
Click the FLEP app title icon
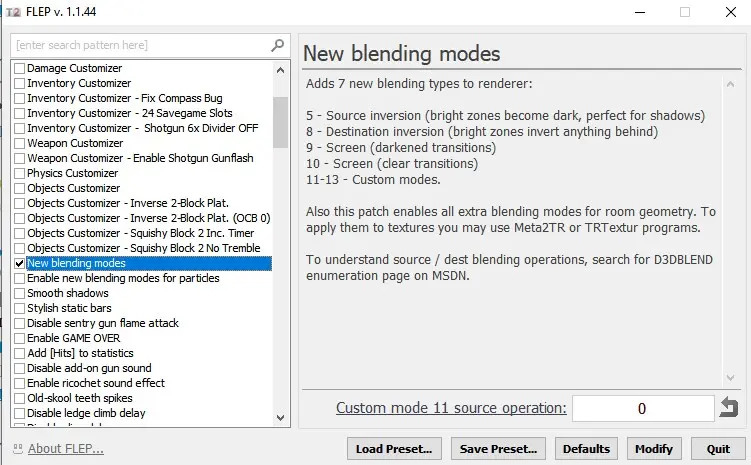click(x=14, y=12)
